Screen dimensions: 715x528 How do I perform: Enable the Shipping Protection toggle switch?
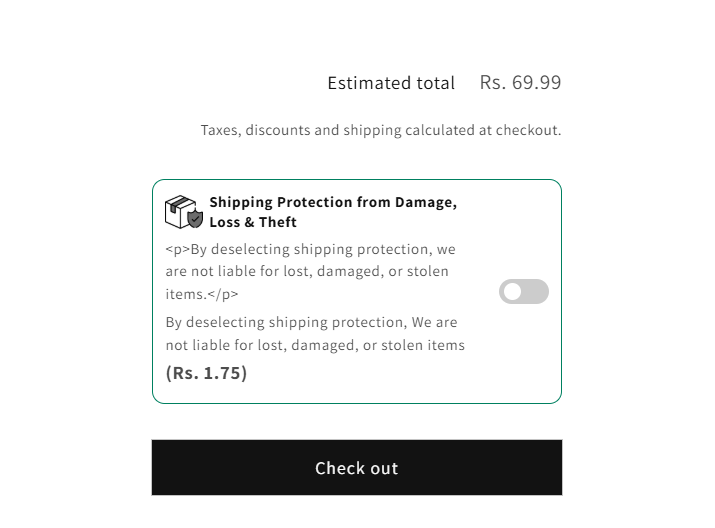(x=524, y=292)
